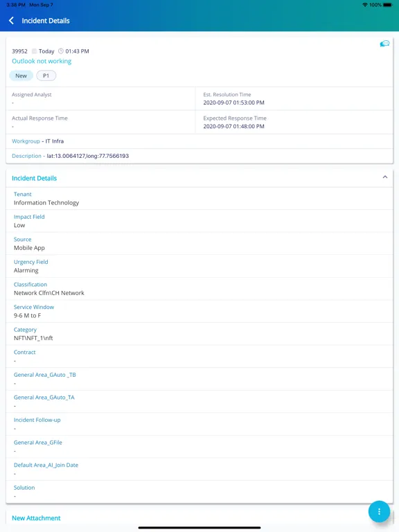Click the Tenant field label
This screenshot has height=532, width=399.
[23, 194]
